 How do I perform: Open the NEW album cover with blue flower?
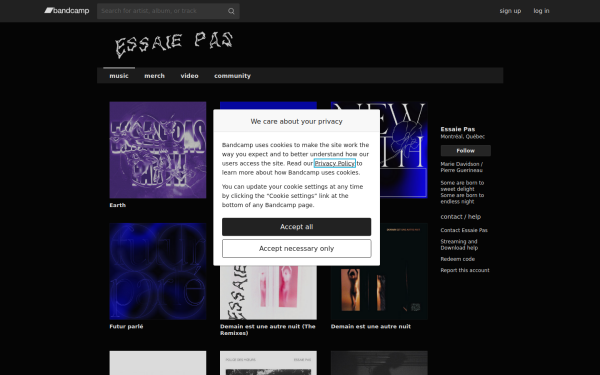point(404,150)
